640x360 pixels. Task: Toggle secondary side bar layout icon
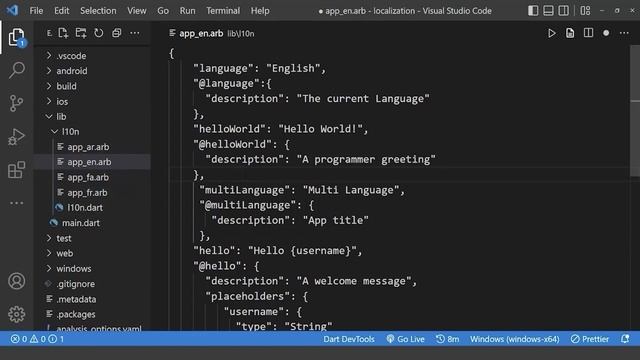564,11
